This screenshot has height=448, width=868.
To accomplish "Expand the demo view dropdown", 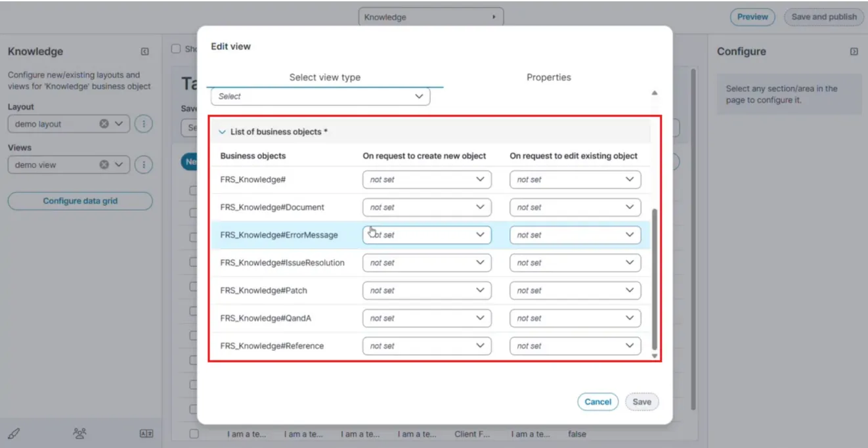I will click(119, 165).
